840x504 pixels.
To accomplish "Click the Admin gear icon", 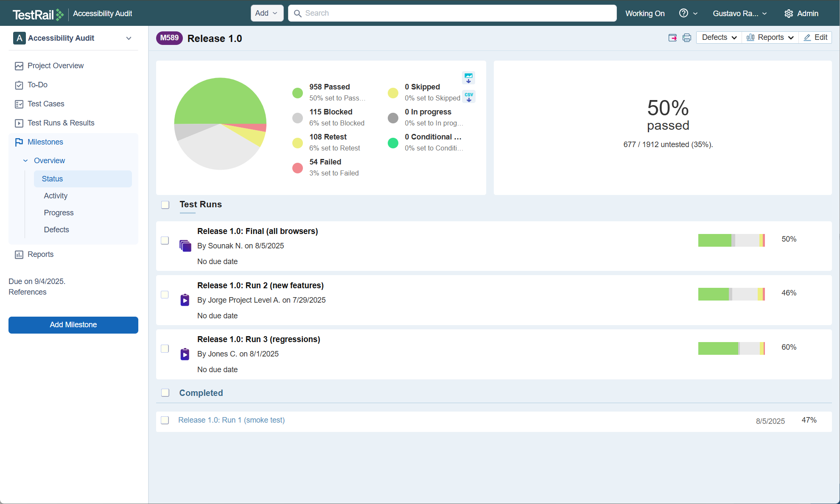I will (x=788, y=14).
